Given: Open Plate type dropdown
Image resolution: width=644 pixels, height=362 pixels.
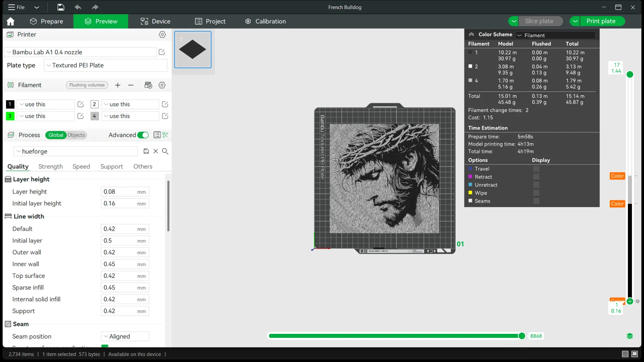Looking at the screenshot, I should click(105, 65).
